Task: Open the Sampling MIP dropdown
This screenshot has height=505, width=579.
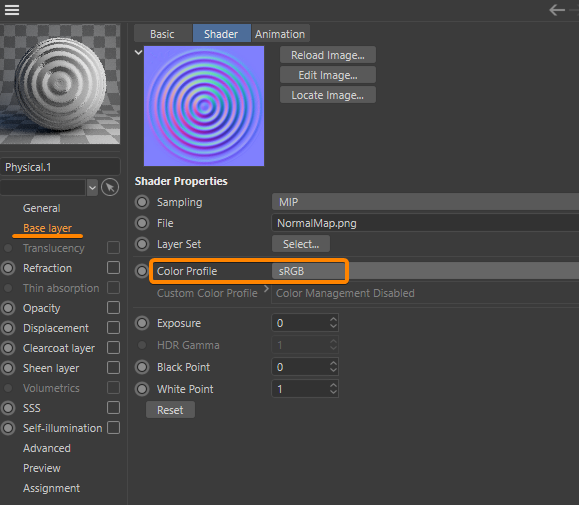Action: [x=425, y=202]
